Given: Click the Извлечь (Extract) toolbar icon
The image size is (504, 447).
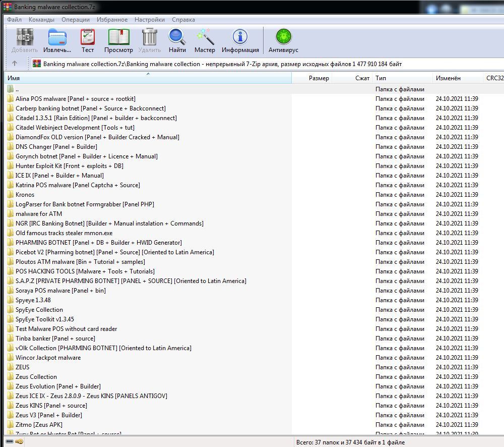Looking at the screenshot, I should point(57,37).
